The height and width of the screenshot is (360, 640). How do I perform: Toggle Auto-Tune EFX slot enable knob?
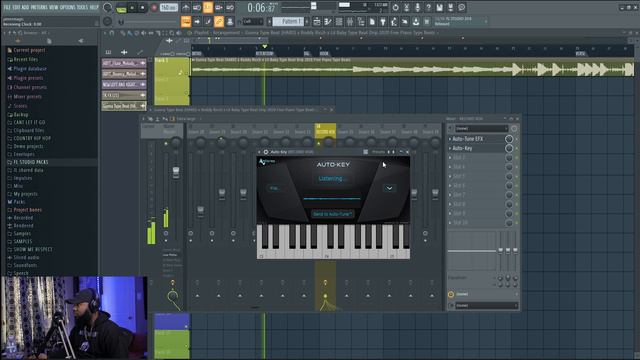point(509,139)
